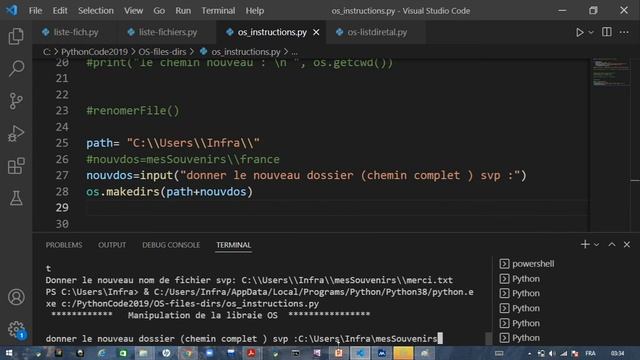Click the volume speaker tray icon

(552, 353)
